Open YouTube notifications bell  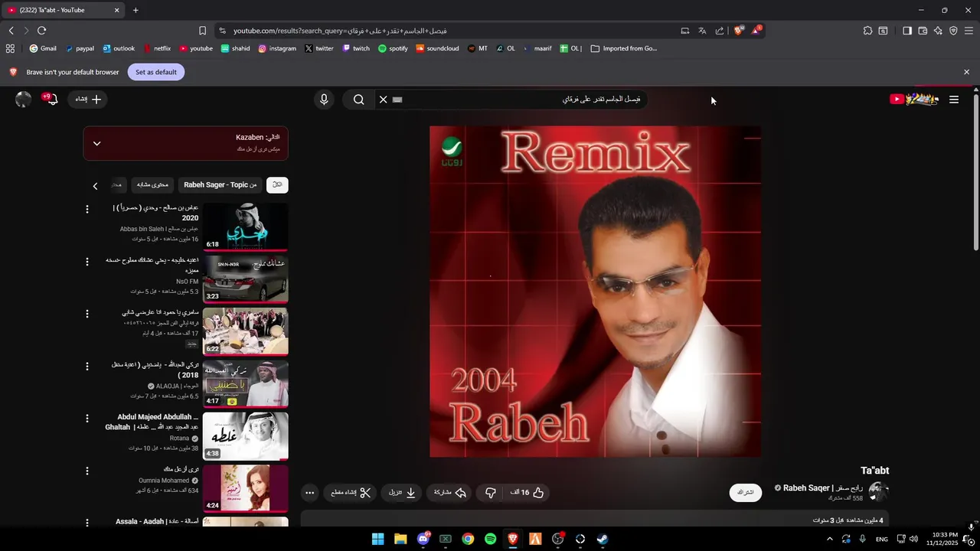(x=51, y=99)
